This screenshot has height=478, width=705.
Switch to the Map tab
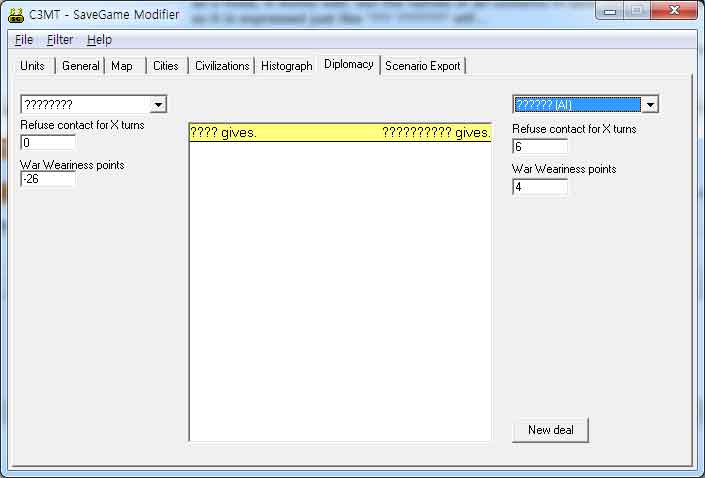[122, 66]
